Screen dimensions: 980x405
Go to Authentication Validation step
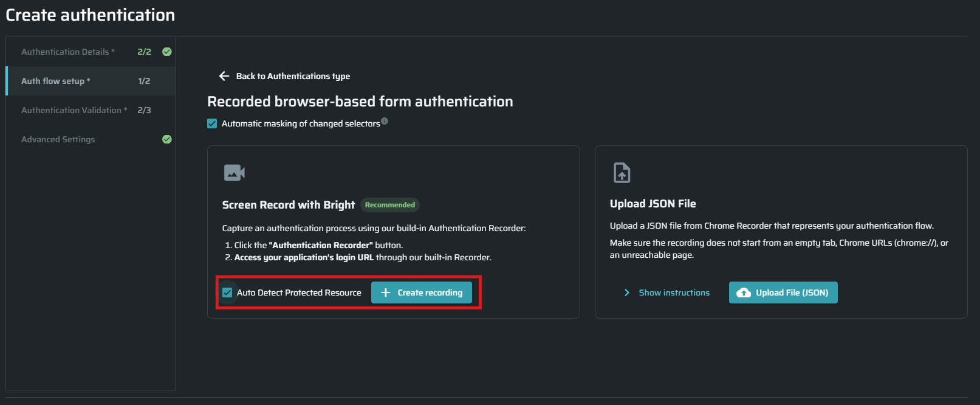click(x=91, y=110)
